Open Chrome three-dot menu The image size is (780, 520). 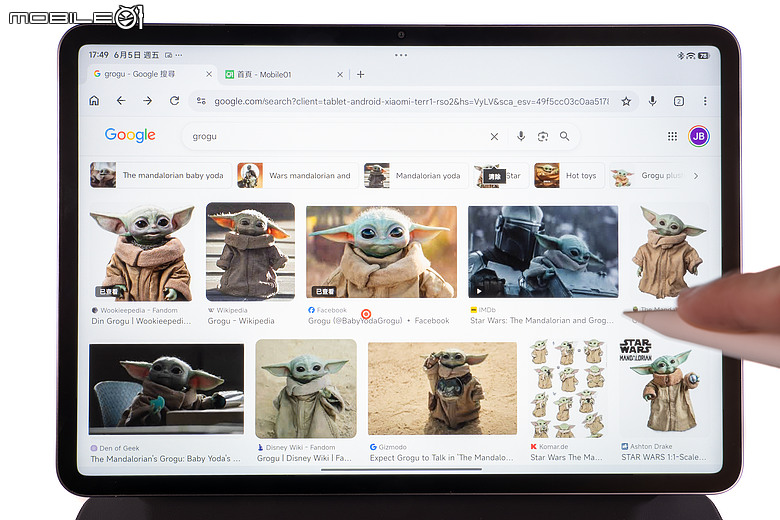pyautogui.click(x=705, y=102)
